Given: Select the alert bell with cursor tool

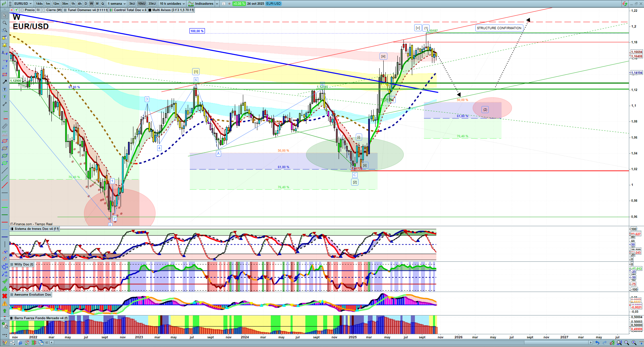Looking at the screenshot, I should 5,38.
